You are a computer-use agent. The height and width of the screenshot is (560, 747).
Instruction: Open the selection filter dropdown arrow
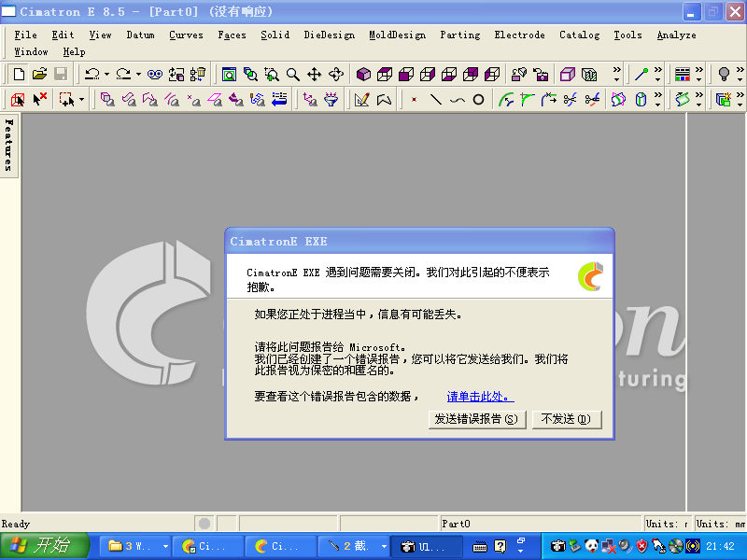pos(81,100)
